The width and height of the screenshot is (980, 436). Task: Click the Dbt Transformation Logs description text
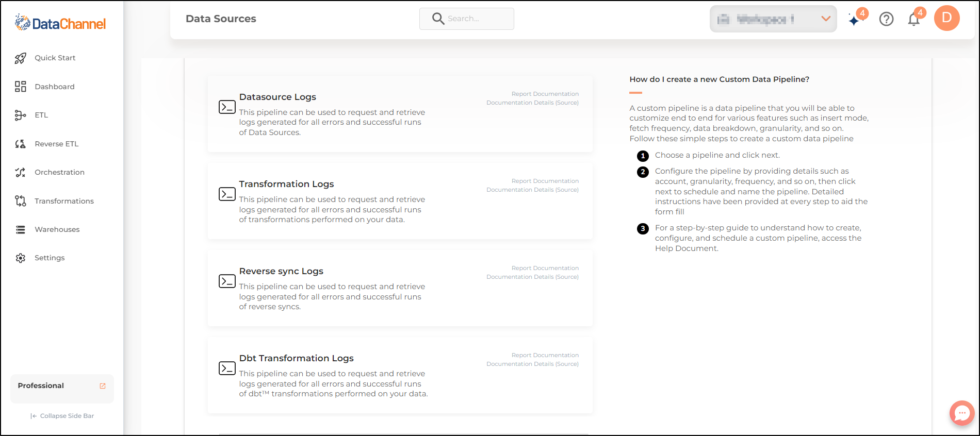tap(333, 383)
